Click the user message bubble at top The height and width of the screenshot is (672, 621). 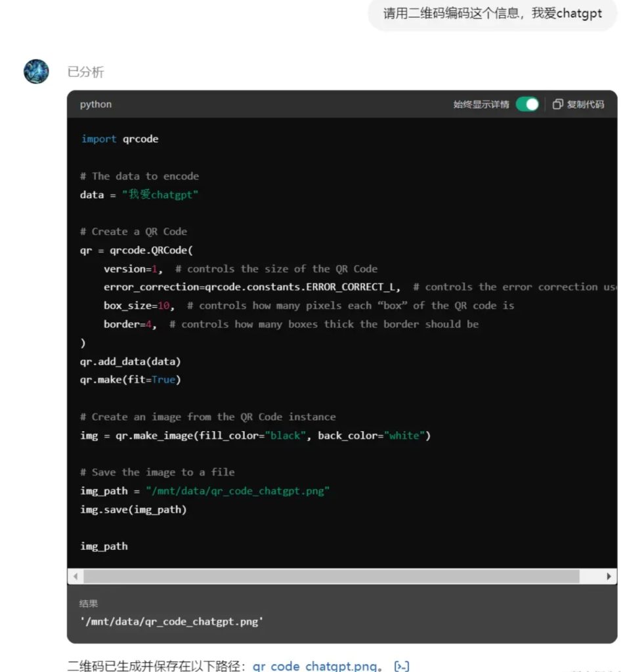click(492, 14)
